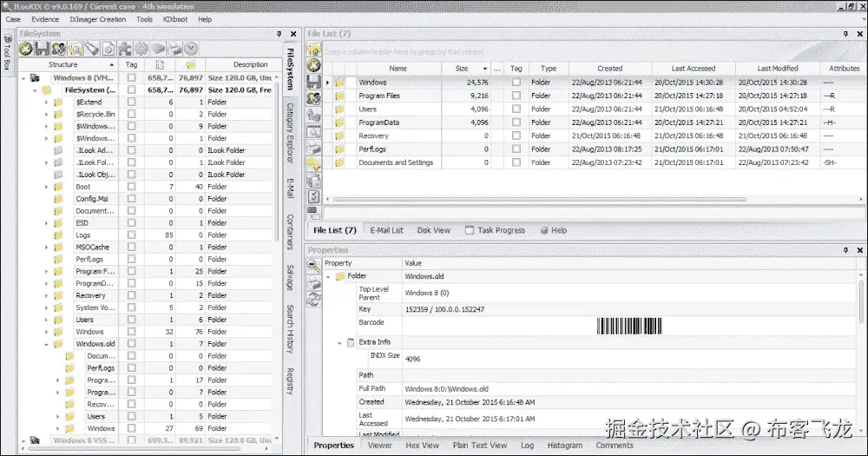This screenshot has width=868, height=456.
Task: Open the IXImager Creation menu
Action: 98,19
